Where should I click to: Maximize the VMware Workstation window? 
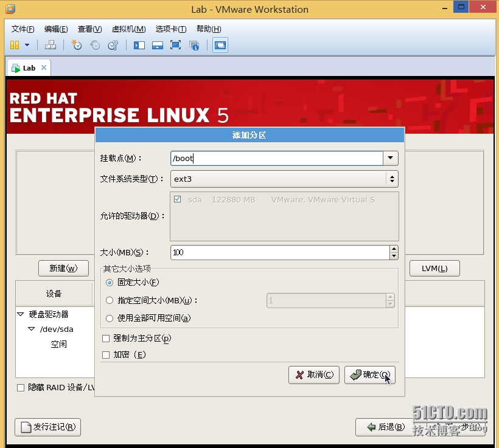[x=461, y=7]
